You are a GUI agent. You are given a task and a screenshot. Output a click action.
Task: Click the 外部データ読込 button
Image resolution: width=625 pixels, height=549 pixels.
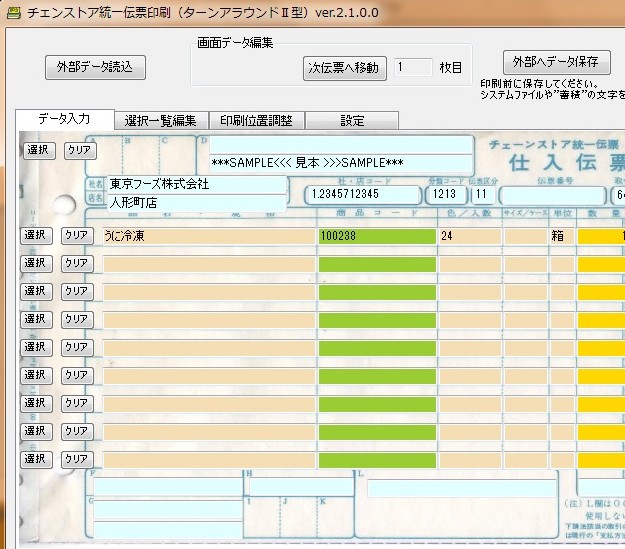pos(95,67)
